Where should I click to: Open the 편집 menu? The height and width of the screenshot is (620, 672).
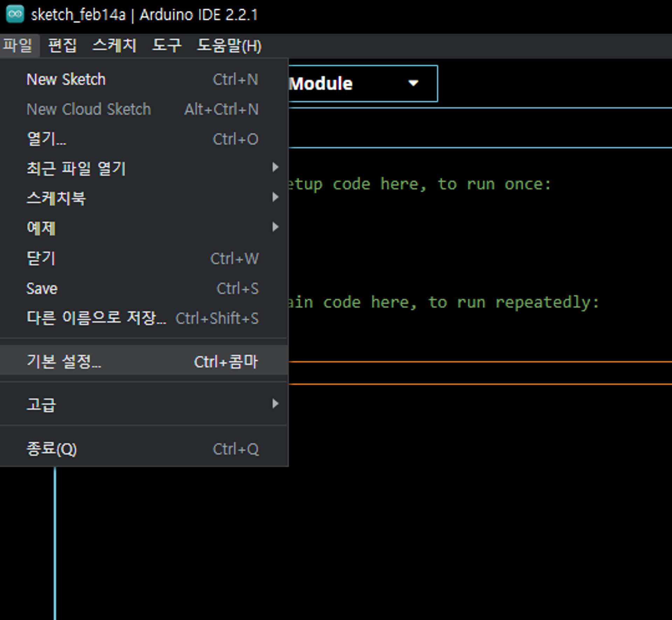pyautogui.click(x=62, y=46)
